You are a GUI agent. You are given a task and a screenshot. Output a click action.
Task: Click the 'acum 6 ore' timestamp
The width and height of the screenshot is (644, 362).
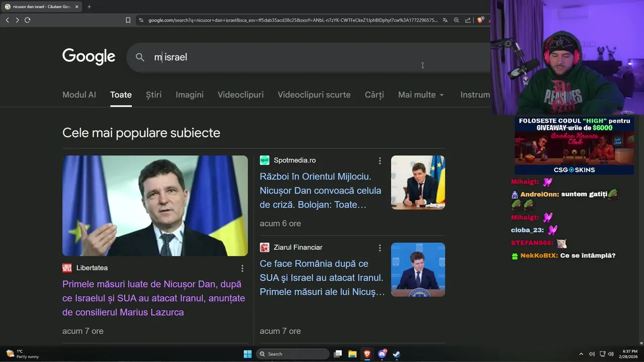point(280,223)
